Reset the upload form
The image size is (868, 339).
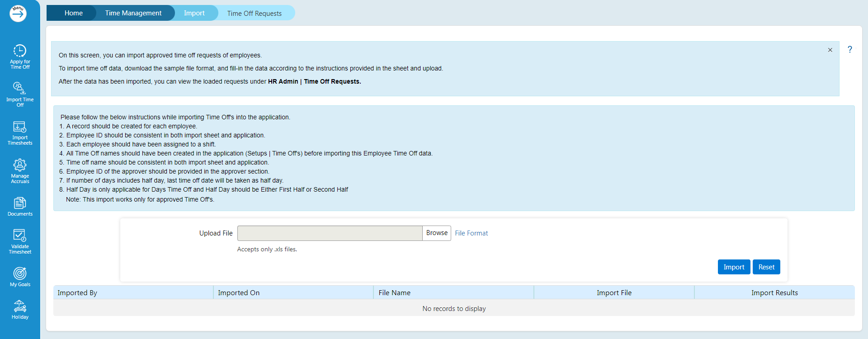pos(766,267)
